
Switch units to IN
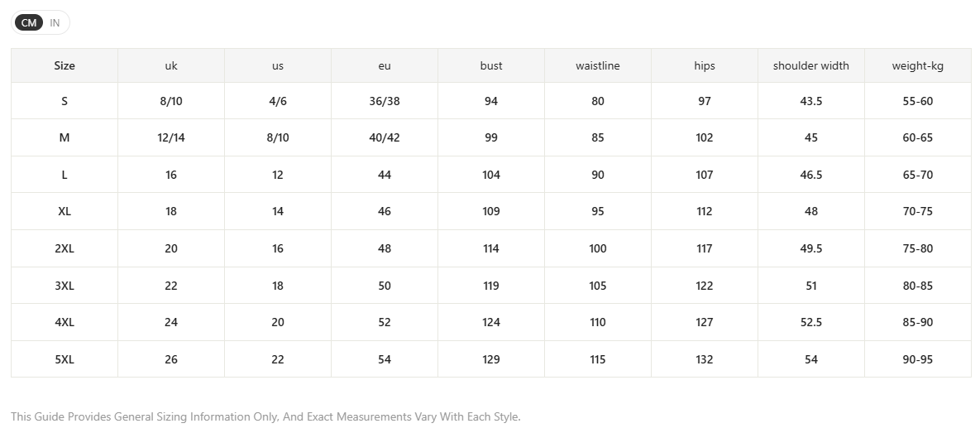55,23
